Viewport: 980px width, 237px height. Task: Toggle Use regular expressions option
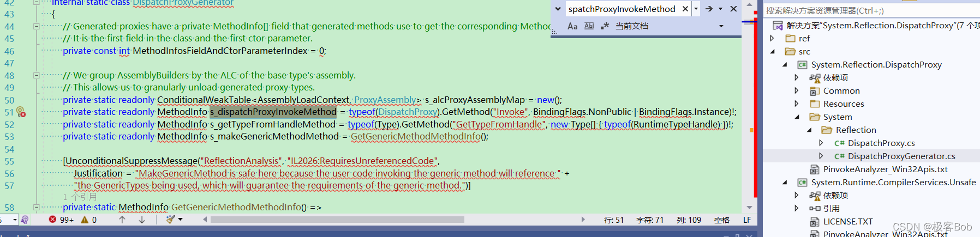click(x=605, y=26)
